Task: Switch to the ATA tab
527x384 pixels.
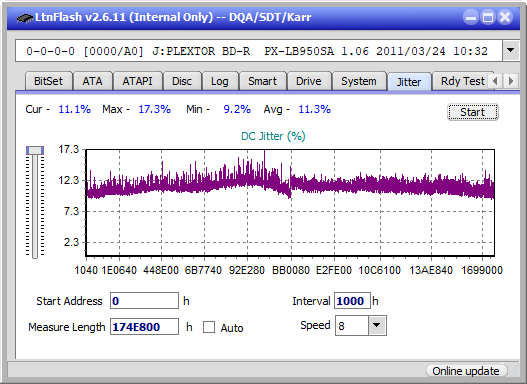Action: click(92, 81)
